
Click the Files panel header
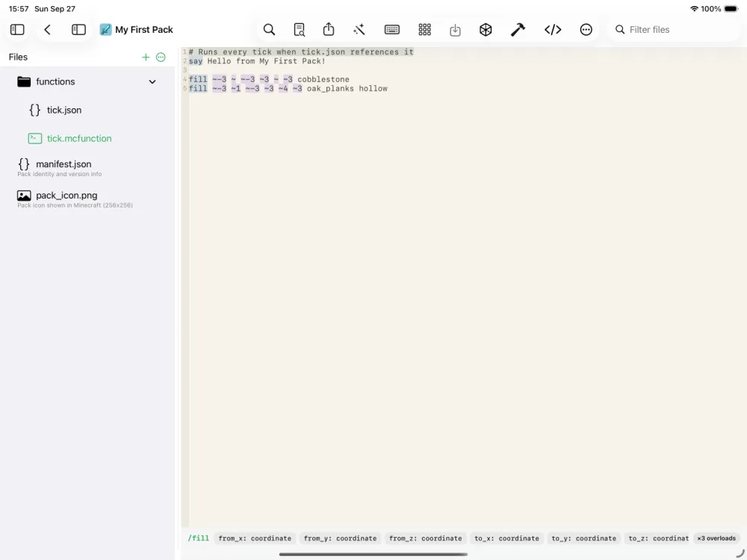[18, 57]
